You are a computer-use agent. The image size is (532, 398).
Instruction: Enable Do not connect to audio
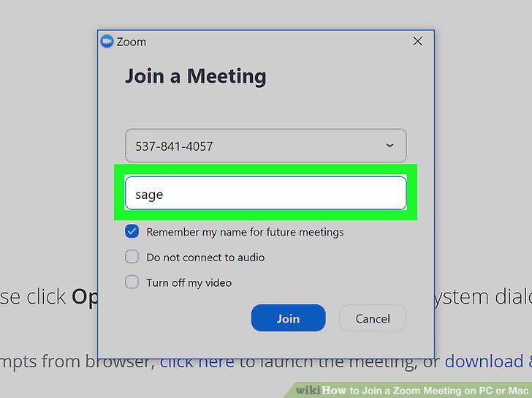[132, 257]
